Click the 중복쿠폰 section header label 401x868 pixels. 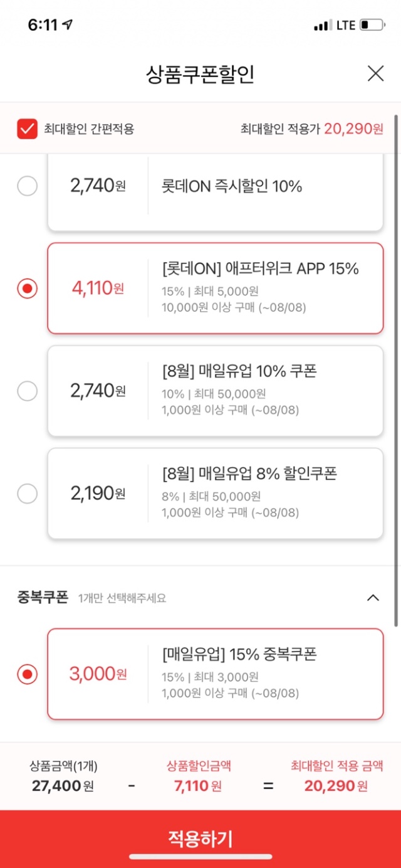43,598
